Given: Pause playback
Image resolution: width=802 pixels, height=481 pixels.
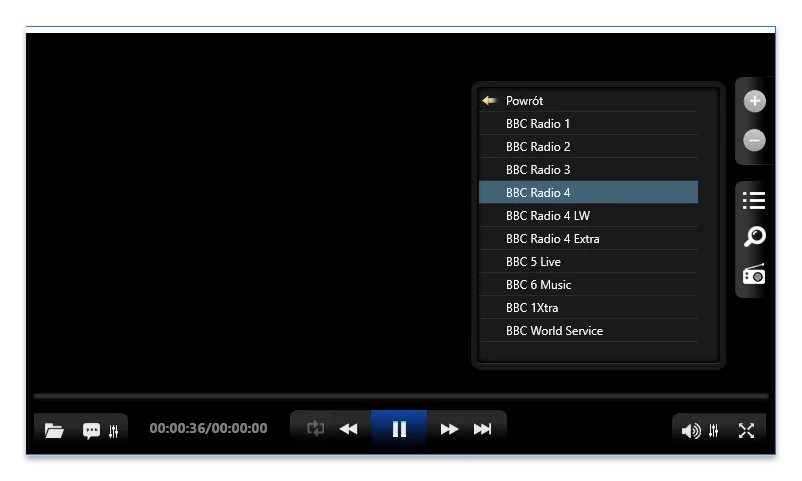Looking at the screenshot, I should click(399, 428).
